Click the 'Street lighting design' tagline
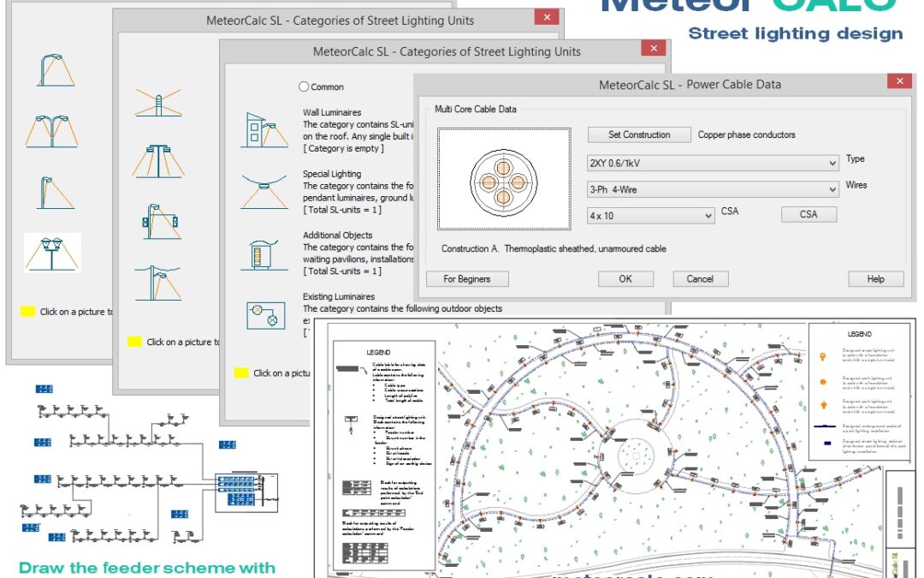Viewport: 924px width, 578px height. tap(796, 33)
